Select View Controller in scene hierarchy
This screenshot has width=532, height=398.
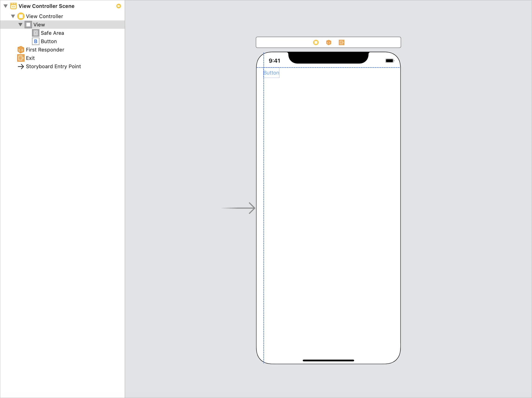tap(44, 16)
